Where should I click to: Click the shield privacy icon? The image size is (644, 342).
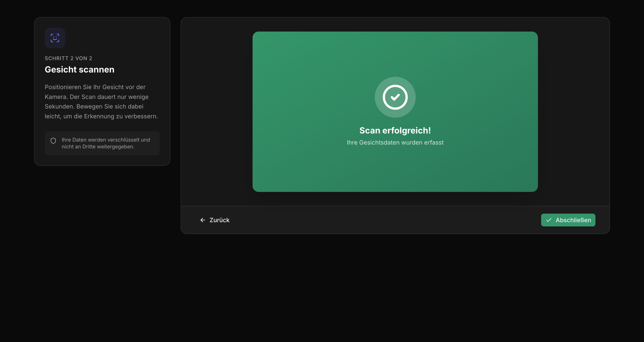[x=53, y=141]
